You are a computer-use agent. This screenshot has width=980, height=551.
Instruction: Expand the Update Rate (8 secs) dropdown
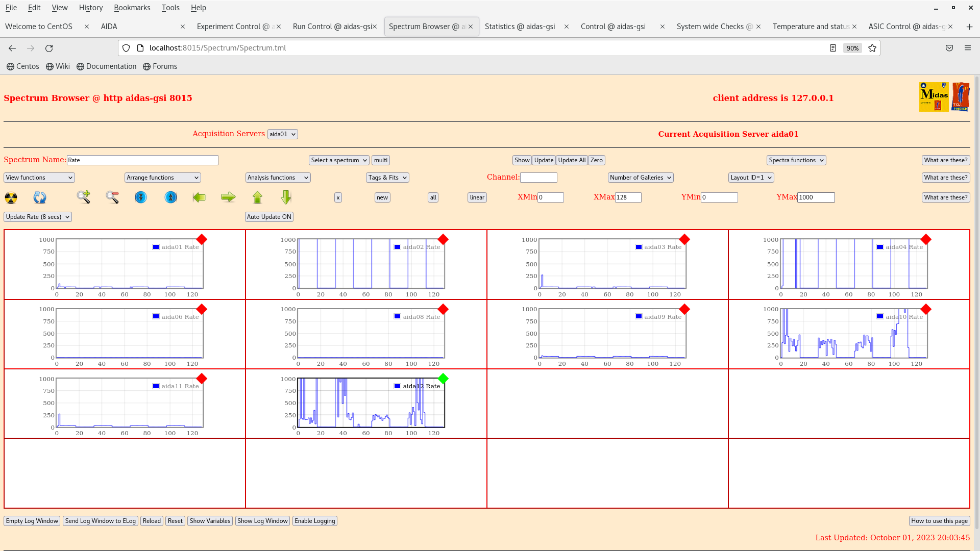click(x=38, y=217)
